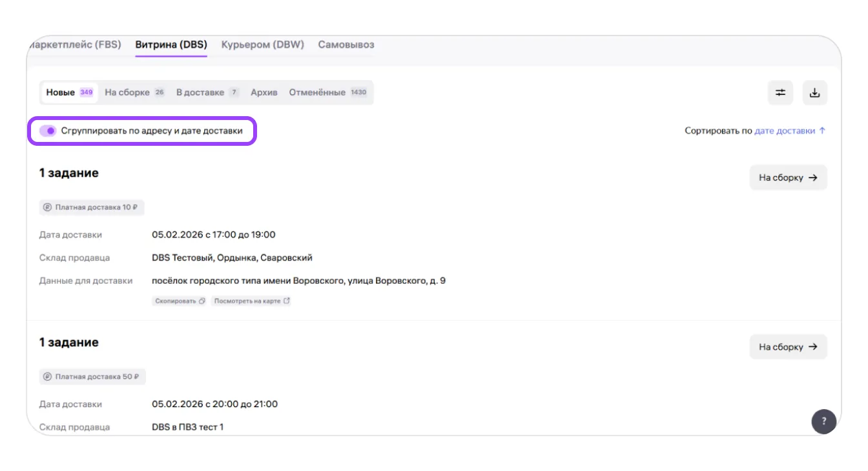Show the Новые orders list
This screenshot has width=868, height=471.
[70, 92]
